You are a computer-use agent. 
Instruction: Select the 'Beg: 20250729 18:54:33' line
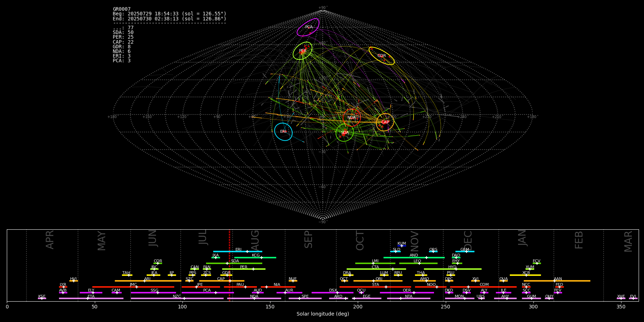pos(170,14)
